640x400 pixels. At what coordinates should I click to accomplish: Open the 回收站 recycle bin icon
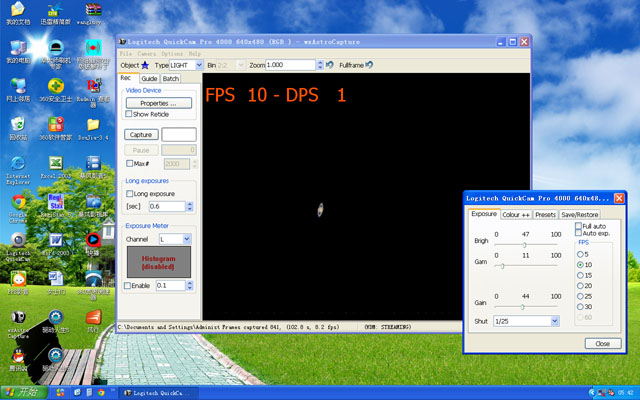coord(18,125)
